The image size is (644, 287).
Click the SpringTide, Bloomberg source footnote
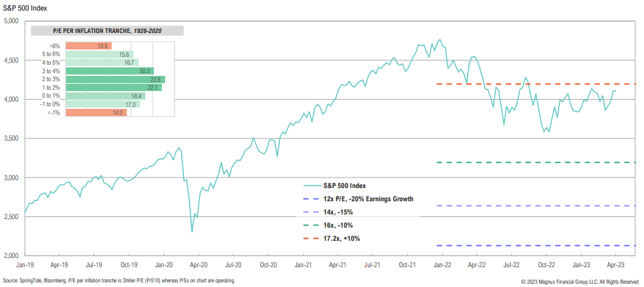pyautogui.click(x=118, y=280)
